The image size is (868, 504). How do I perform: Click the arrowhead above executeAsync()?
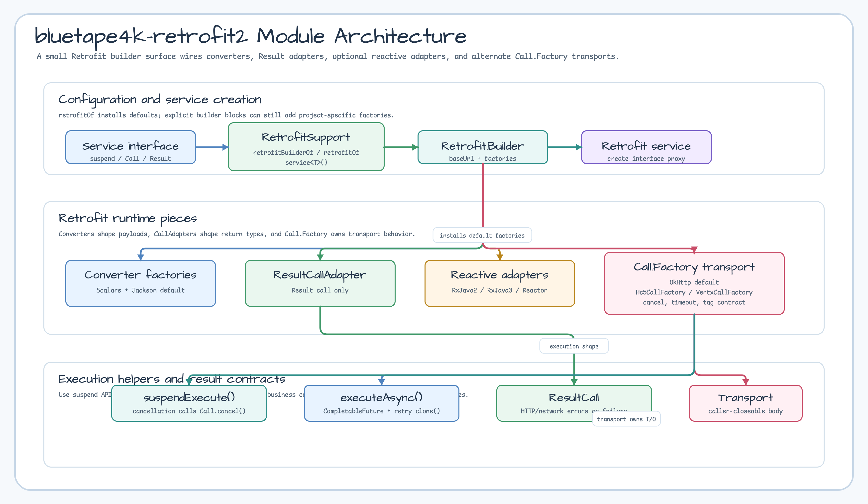[x=382, y=382]
